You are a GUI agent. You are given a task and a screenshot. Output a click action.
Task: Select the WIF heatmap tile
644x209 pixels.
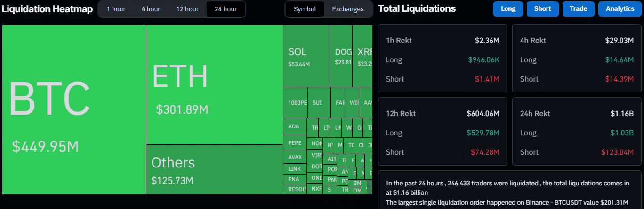[x=352, y=102]
